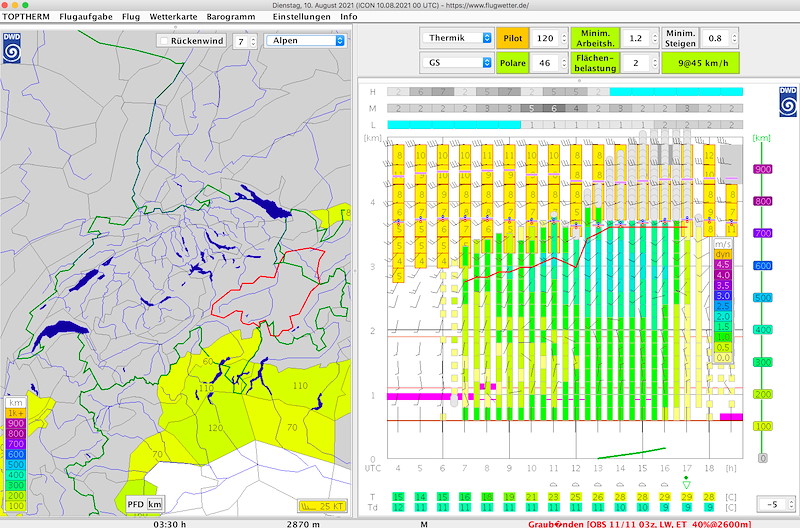Click the cloud icon under hour 16

coord(664,485)
